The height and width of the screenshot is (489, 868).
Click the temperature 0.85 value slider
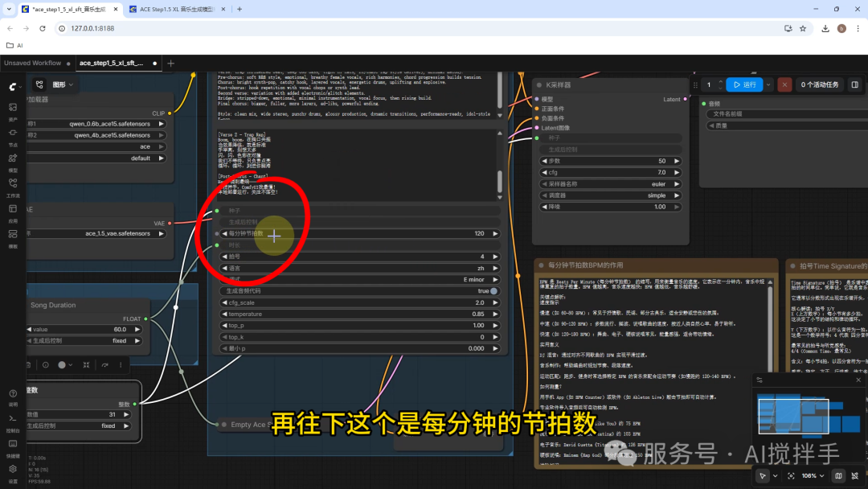[x=359, y=314]
